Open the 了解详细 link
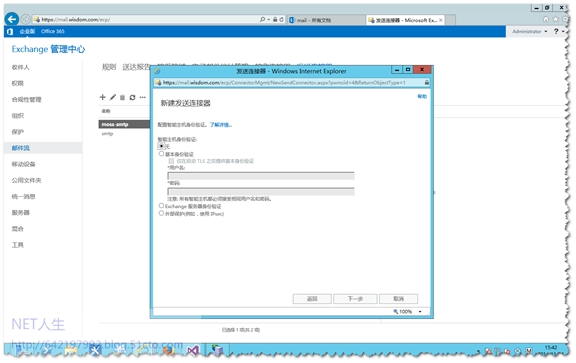This screenshot has height=363, width=576. click(220, 125)
